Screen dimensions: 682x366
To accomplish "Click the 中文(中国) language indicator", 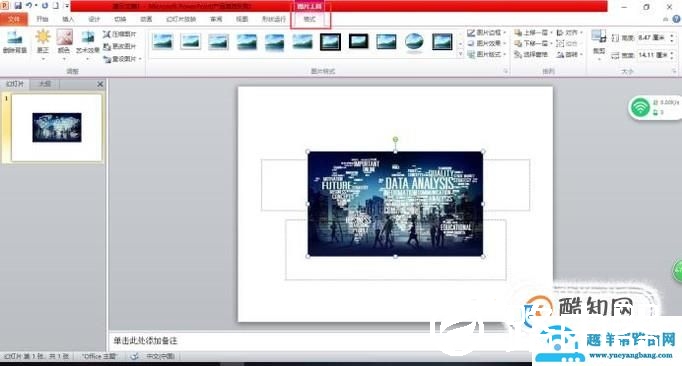I will pos(160,356).
